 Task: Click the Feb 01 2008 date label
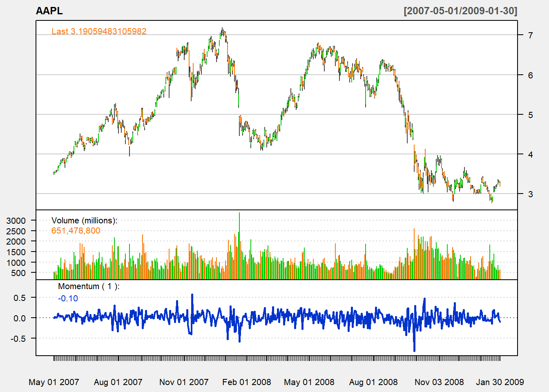[x=246, y=382]
